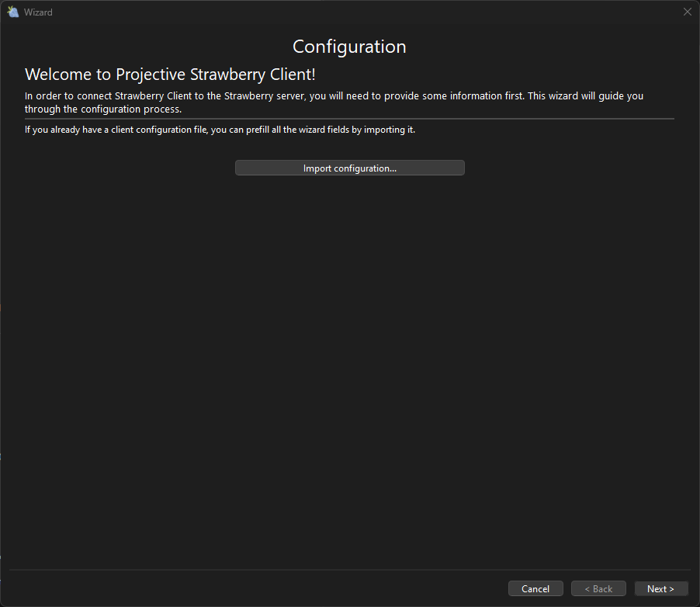Click the Configuration page heading
This screenshot has height=607, width=700.
click(x=349, y=47)
